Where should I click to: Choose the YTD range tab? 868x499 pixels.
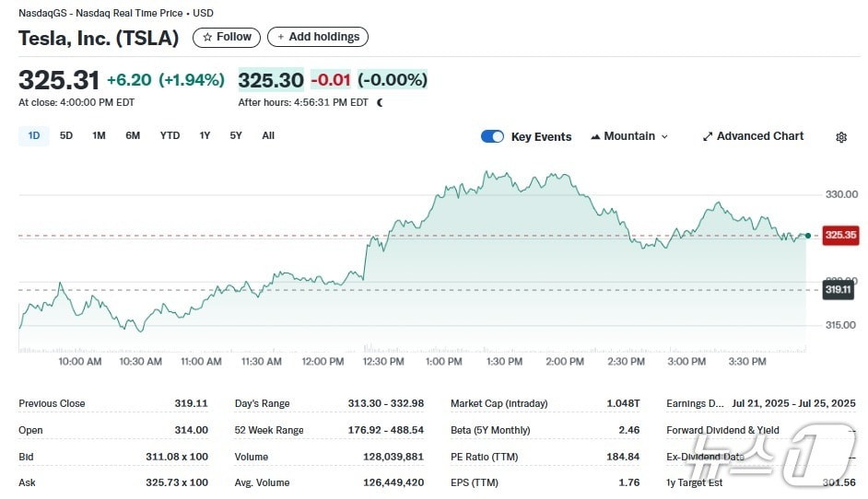tap(170, 135)
